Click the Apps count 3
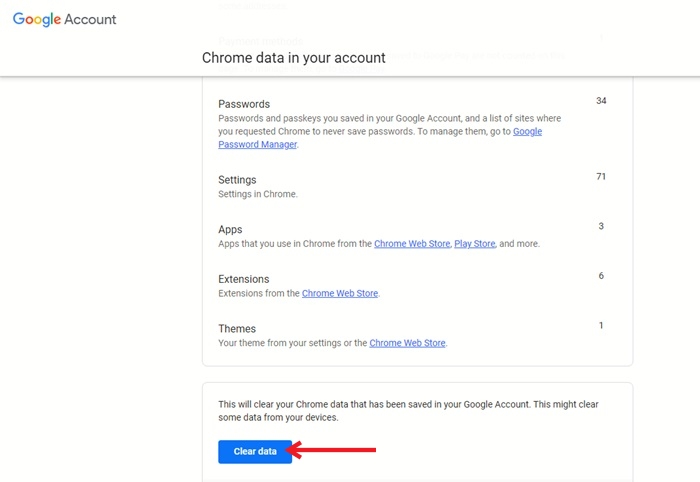 [601, 226]
